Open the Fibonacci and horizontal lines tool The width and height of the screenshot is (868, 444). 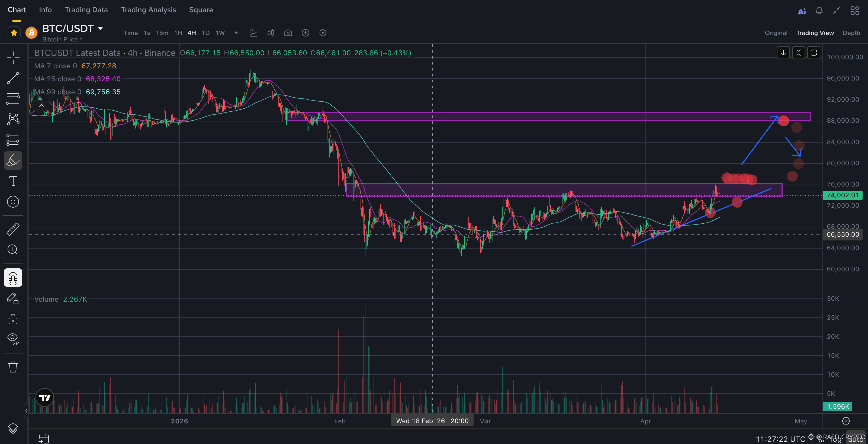(x=13, y=99)
